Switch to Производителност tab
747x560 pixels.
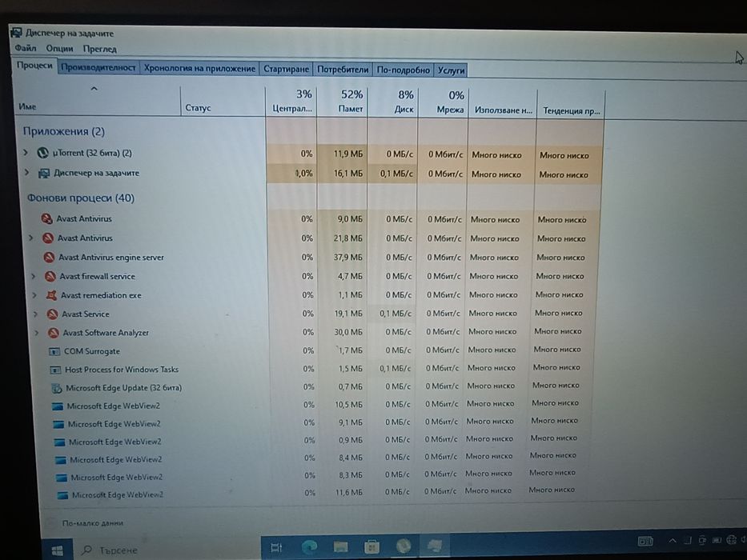(x=98, y=68)
